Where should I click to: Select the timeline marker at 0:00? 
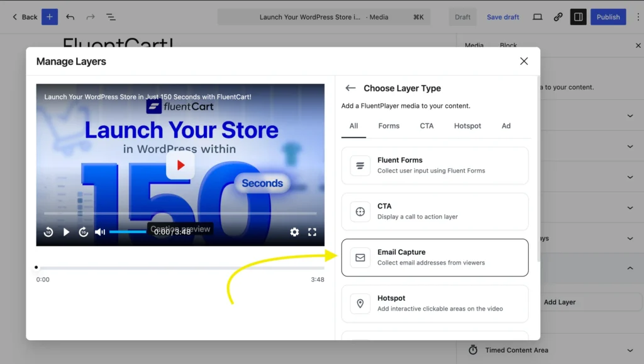pyautogui.click(x=36, y=268)
